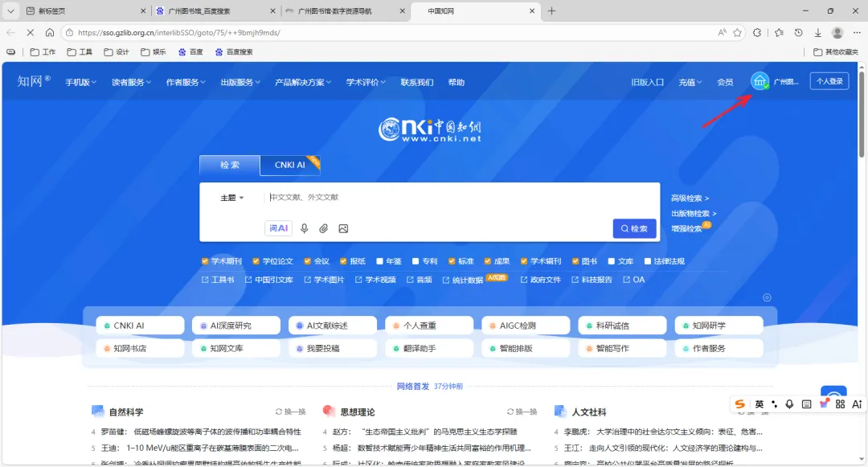Open the AIGC检测 shortcut
The width and height of the screenshot is (868, 467).
click(x=526, y=326)
